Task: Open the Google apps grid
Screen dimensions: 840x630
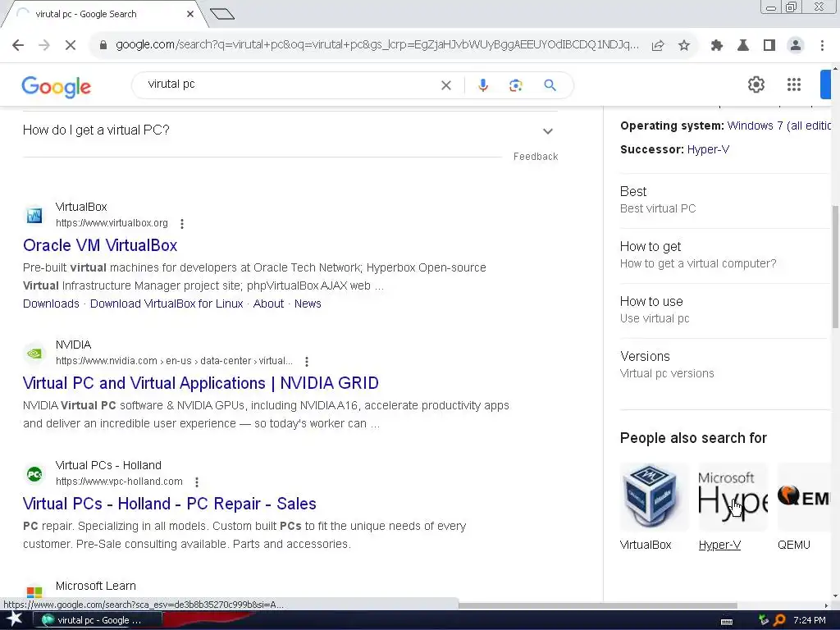Action: point(794,84)
